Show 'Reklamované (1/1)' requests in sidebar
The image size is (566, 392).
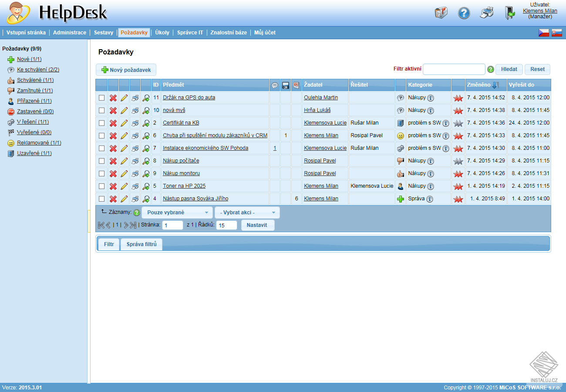(39, 143)
